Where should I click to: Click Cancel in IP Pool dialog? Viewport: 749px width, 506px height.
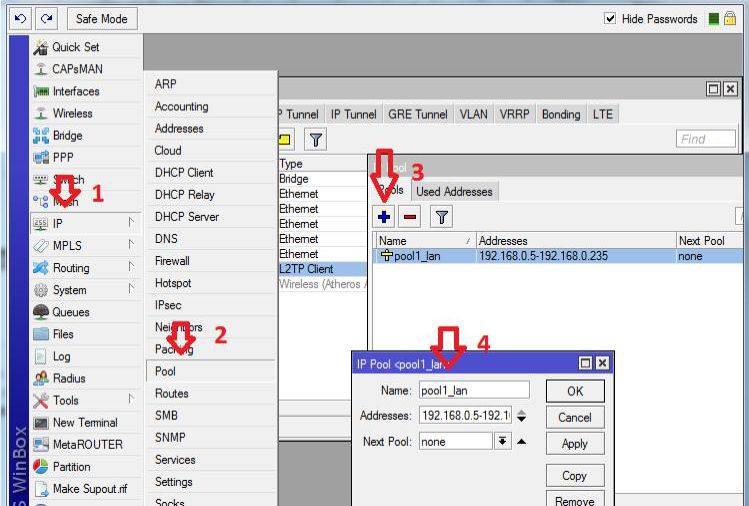(575, 417)
